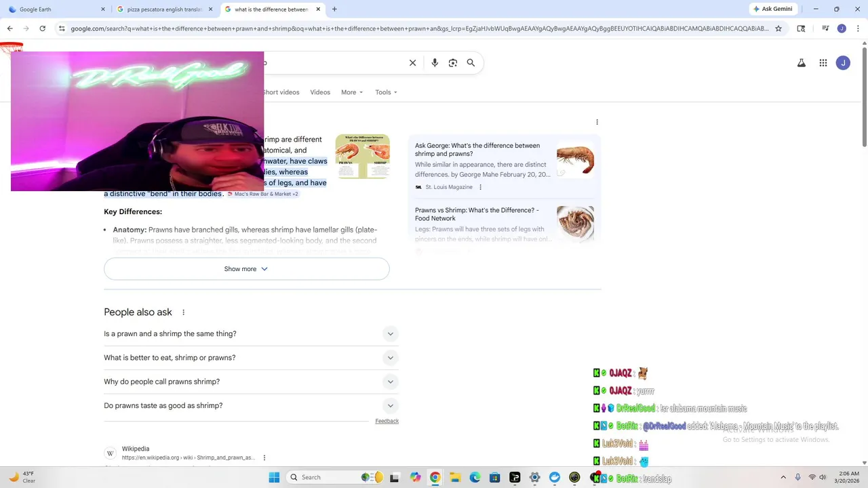This screenshot has height=488, width=868.
Task: Switch to the Short videos results tab
Action: (x=281, y=92)
